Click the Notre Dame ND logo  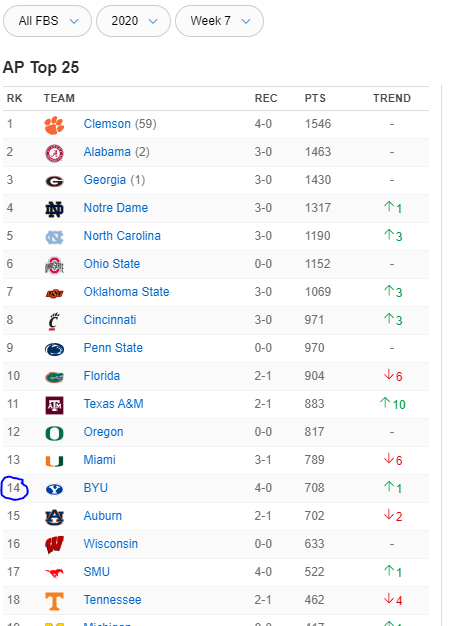pos(54,209)
